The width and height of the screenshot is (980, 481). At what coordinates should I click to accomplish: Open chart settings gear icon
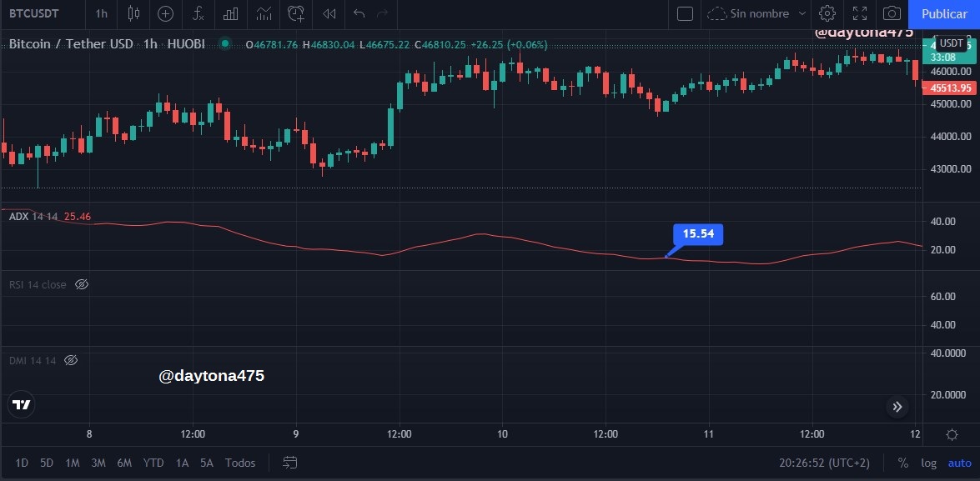coord(827,13)
